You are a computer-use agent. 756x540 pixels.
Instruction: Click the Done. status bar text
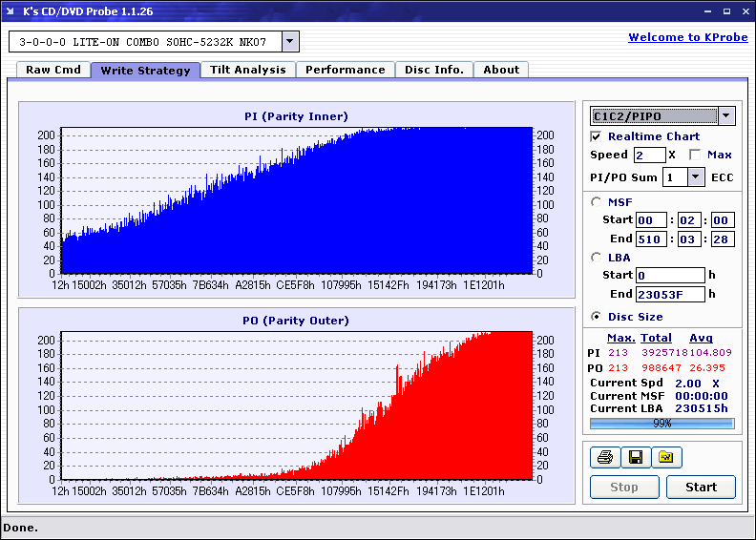pyautogui.click(x=20, y=528)
